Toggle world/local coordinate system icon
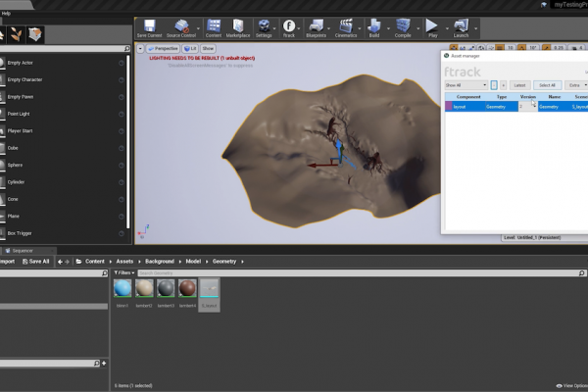Screen dimensions: 588x392 (x=481, y=48)
